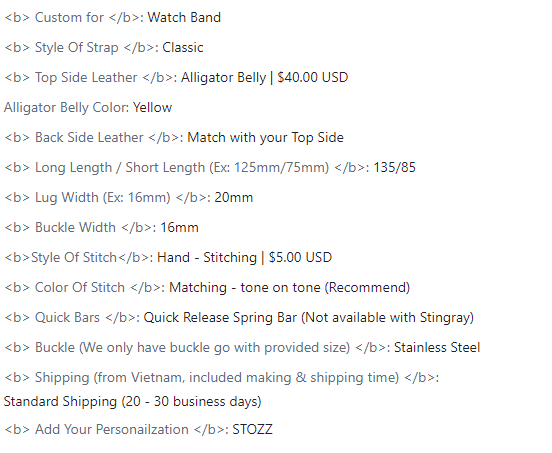Screen dimensions: 552x453
Task: Click 'Match with your Top Side' text
Action: [x=265, y=138]
